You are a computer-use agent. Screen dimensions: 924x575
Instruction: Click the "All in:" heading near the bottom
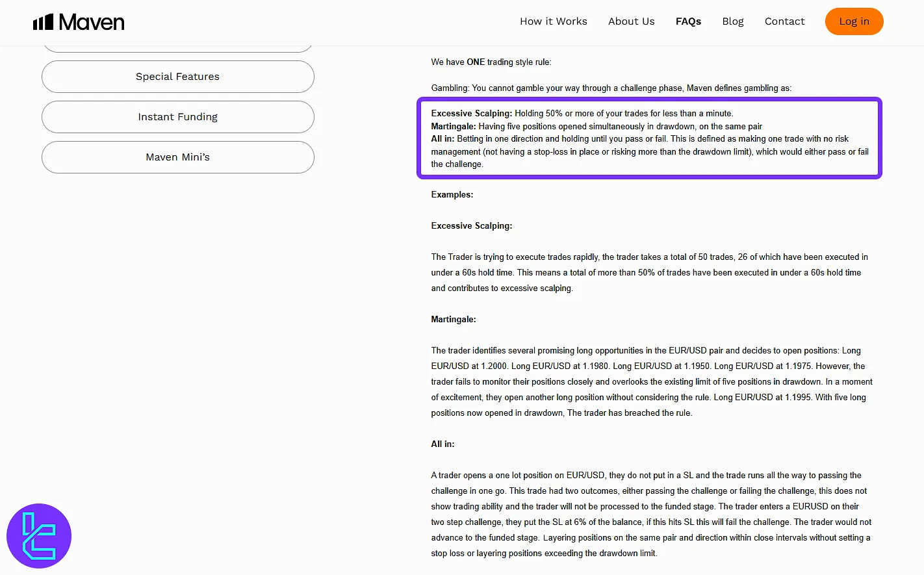tap(443, 444)
